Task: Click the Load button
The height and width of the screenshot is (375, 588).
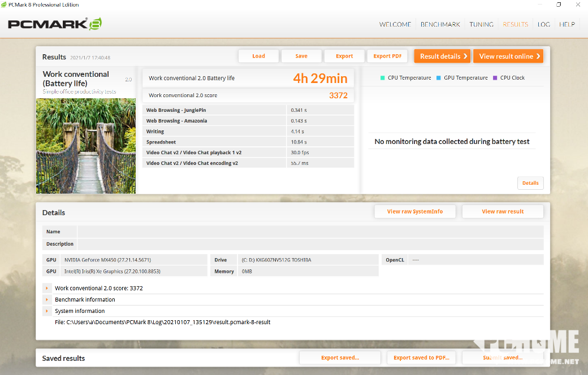Action: click(258, 56)
